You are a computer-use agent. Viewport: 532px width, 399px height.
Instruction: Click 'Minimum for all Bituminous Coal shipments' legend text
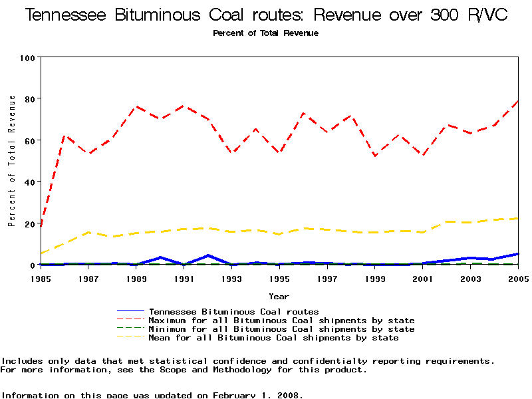[x=281, y=329]
